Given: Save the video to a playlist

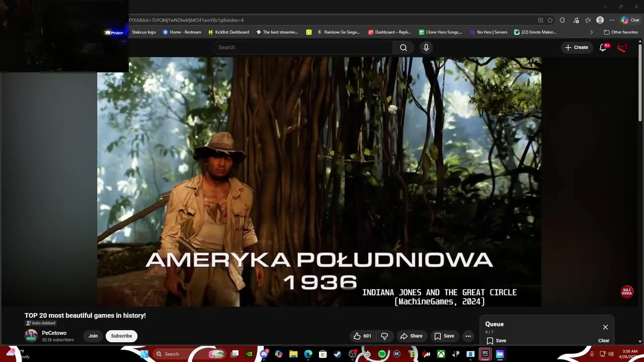Looking at the screenshot, I should 444,336.
